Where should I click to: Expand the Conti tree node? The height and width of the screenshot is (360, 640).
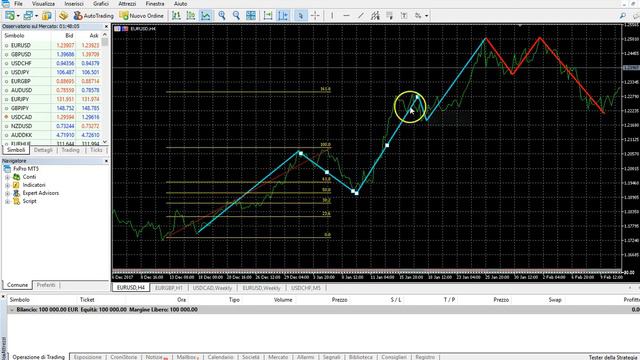tap(7, 177)
